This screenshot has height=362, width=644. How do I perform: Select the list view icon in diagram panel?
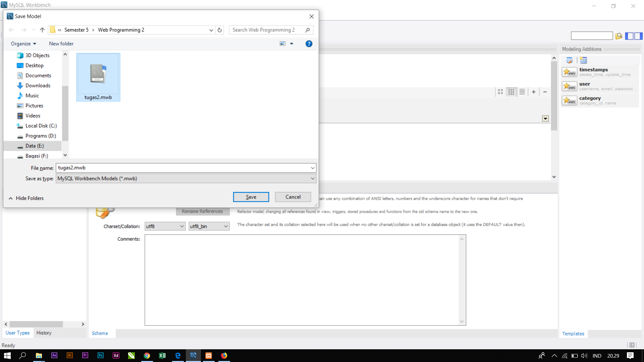522,92
